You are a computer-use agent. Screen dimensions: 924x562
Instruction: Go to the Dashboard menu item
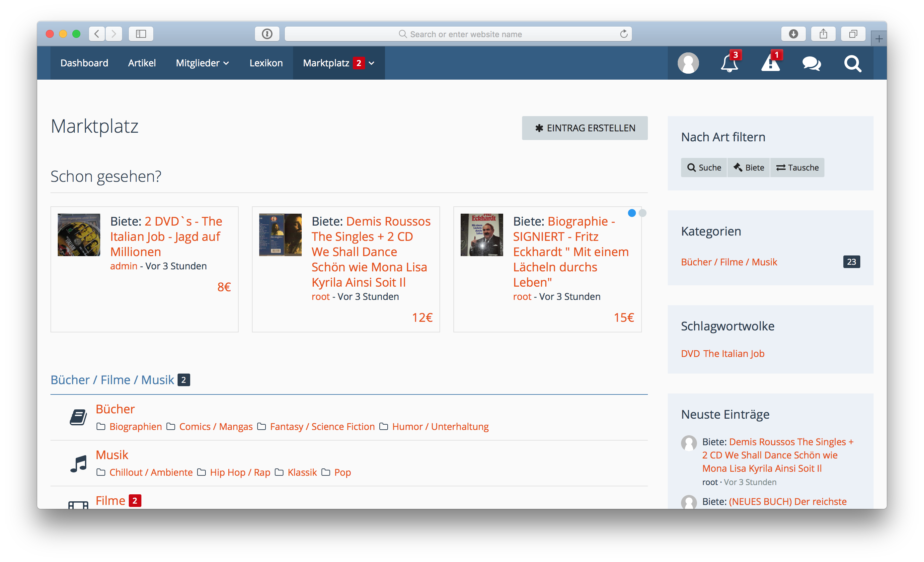(84, 63)
